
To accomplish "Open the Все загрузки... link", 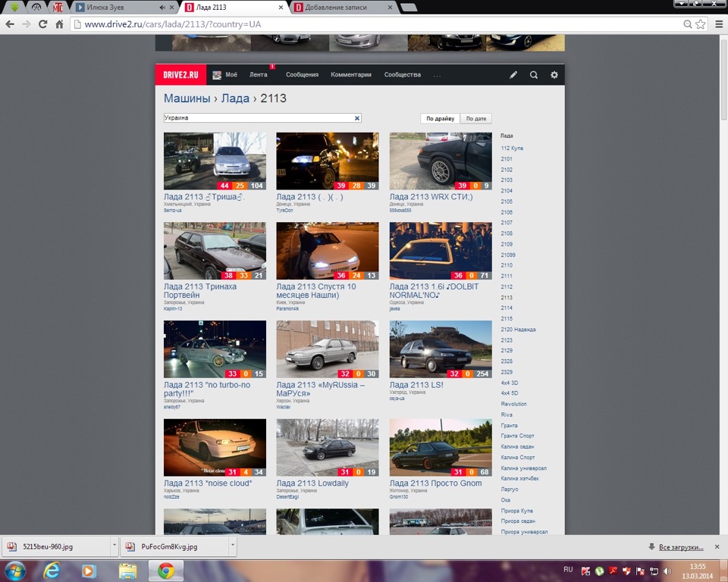I will [x=681, y=547].
